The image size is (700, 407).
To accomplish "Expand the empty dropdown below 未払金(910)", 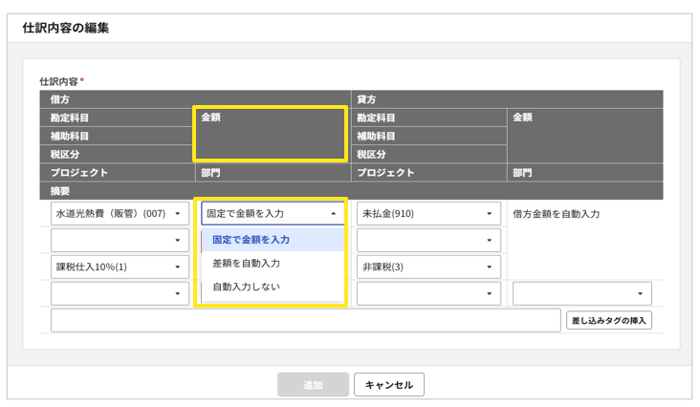I will (427, 240).
